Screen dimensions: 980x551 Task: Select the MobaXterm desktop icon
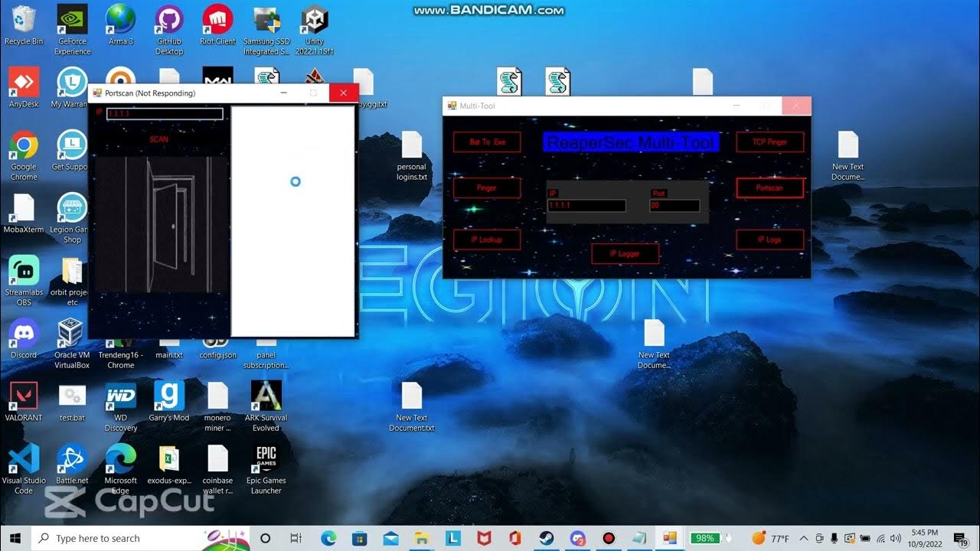point(24,214)
